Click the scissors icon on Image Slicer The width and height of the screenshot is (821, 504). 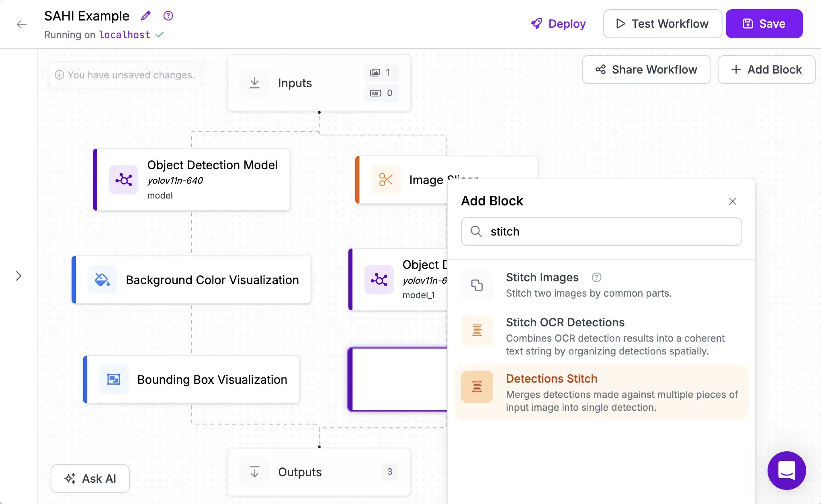(x=386, y=180)
